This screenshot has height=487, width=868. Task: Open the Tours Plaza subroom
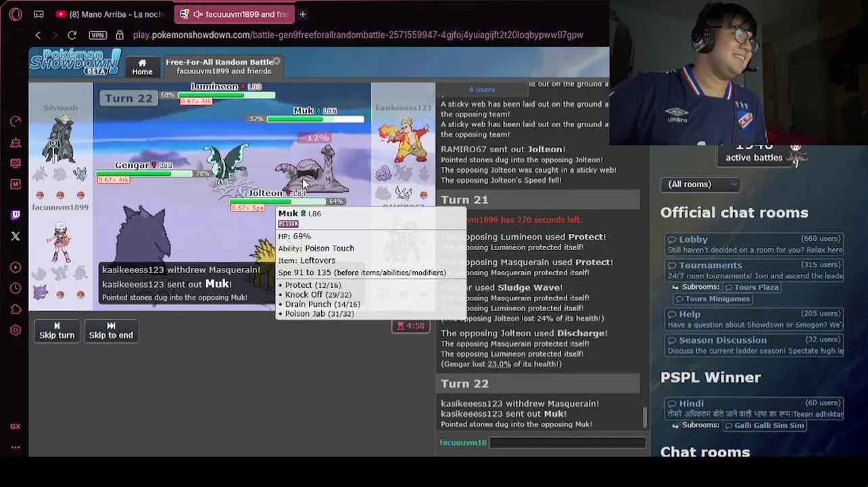click(x=751, y=287)
